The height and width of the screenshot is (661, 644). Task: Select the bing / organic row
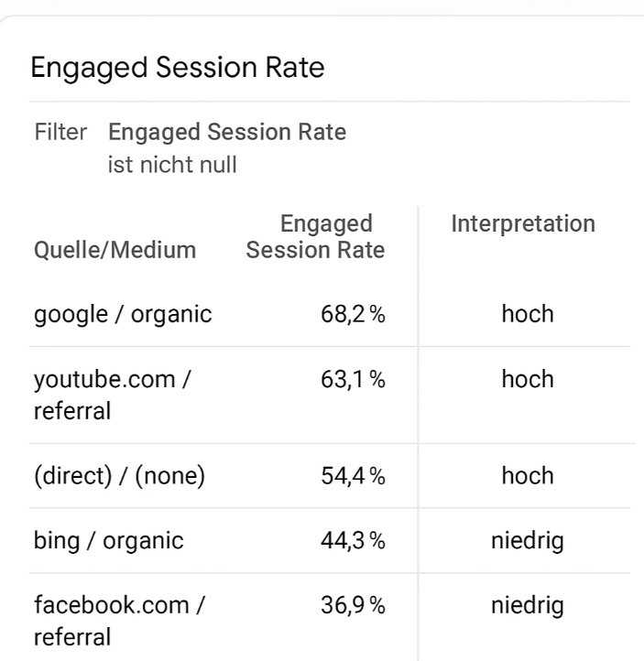click(330, 541)
